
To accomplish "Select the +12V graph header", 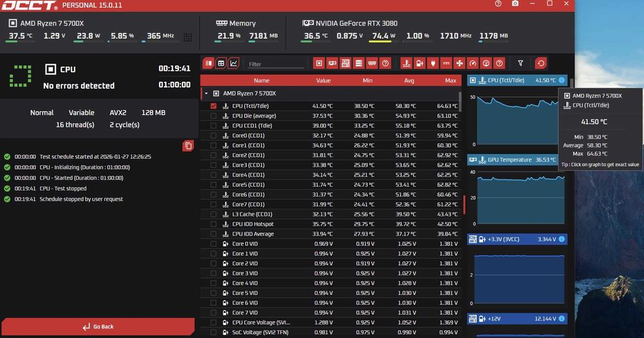I will [518, 319].
